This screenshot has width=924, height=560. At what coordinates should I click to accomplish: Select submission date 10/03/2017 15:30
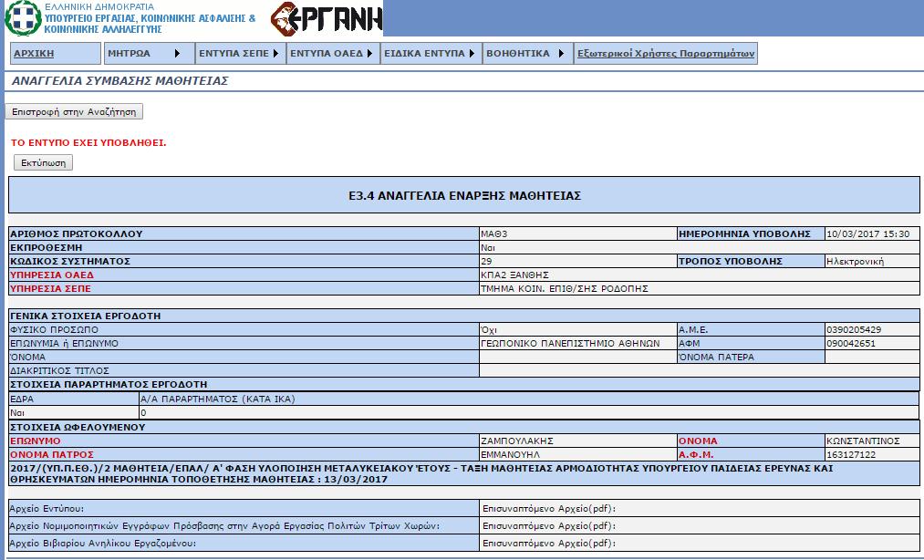(868, 234)
